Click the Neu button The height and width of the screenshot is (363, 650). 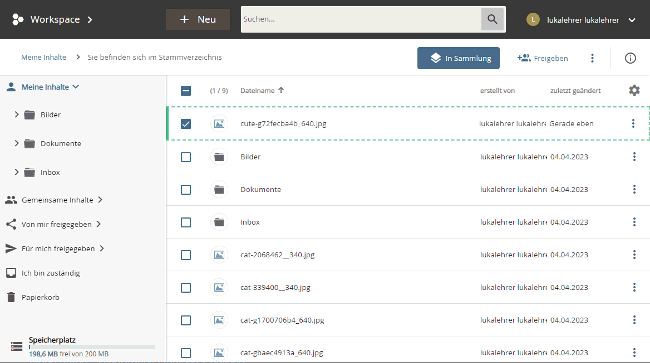[x=198, y=19]
